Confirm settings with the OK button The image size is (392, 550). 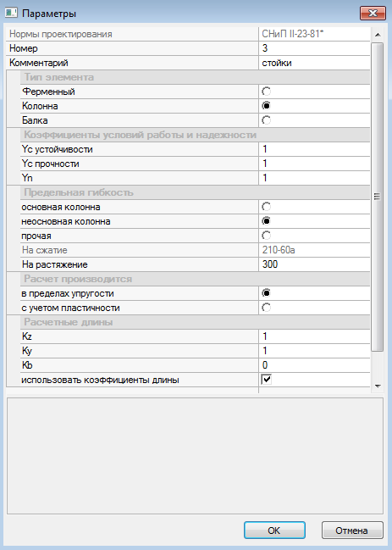tap(274, 530)
